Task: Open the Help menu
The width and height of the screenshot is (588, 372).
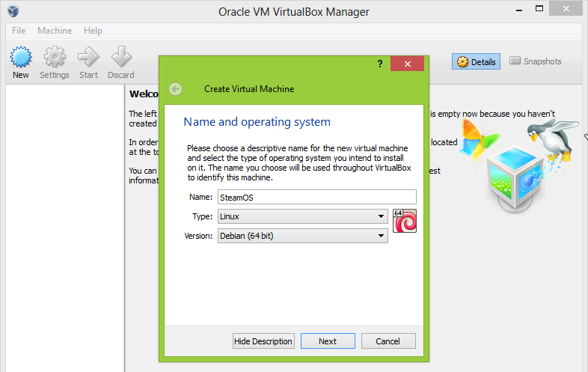Action: tap(93, 31)
